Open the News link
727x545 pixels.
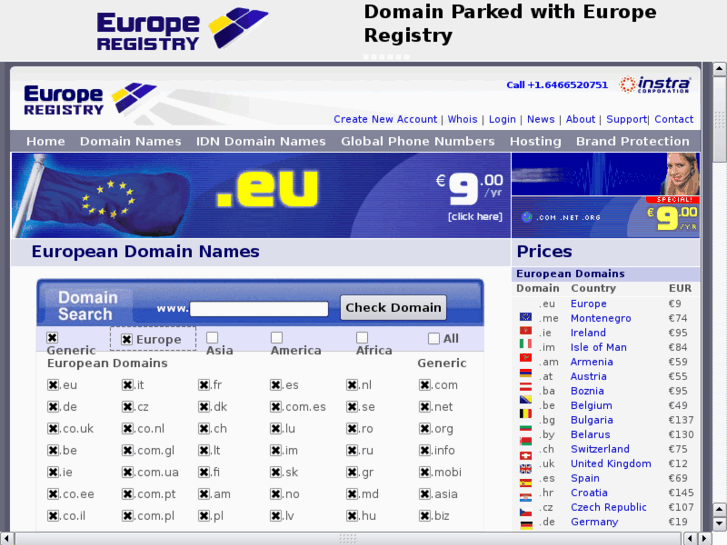click(x=541, y=119)
